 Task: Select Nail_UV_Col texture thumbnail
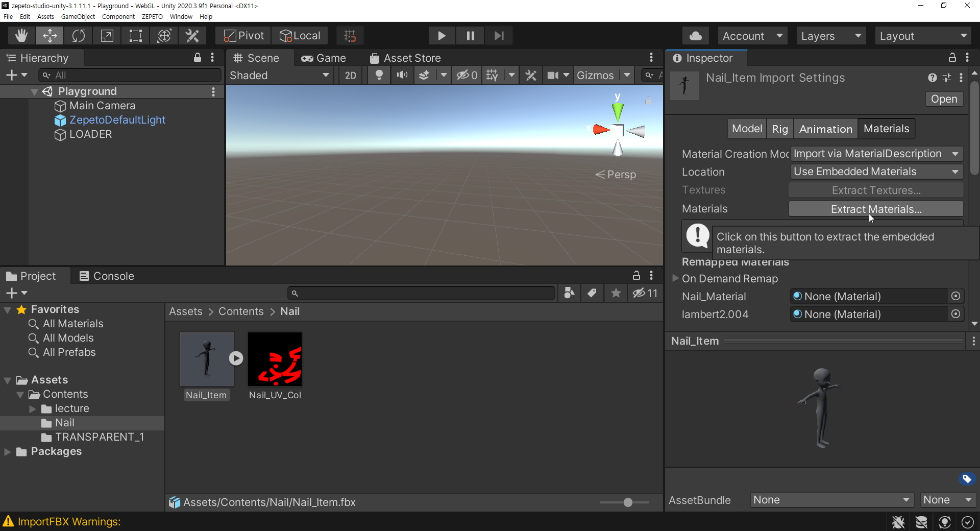tap(275, 359)
